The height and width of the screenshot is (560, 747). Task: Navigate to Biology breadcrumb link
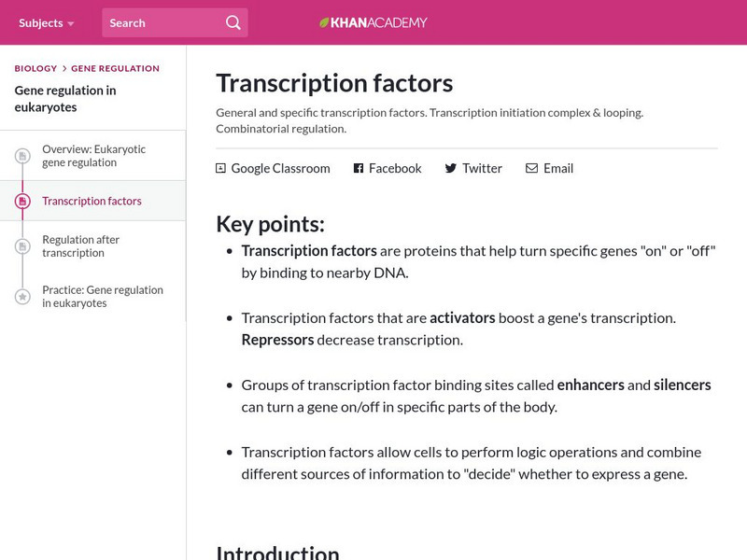tap(35, 68)
